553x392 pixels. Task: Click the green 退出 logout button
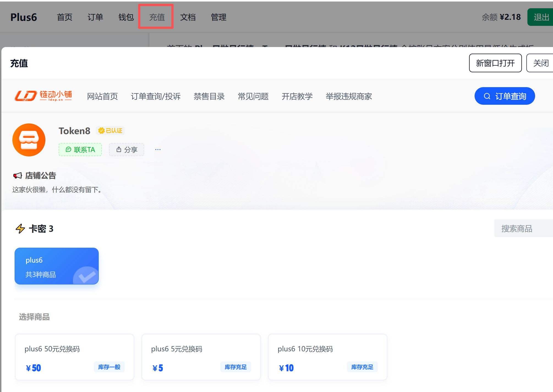(x=540, y=17)
